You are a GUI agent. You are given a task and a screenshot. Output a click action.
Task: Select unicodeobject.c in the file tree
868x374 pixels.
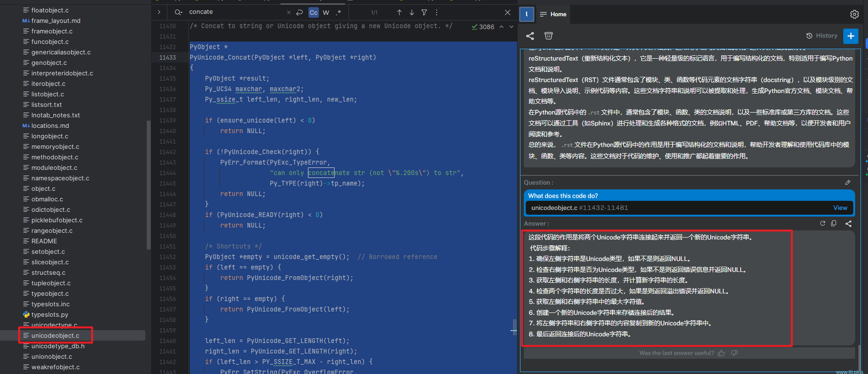coord(55,335)
